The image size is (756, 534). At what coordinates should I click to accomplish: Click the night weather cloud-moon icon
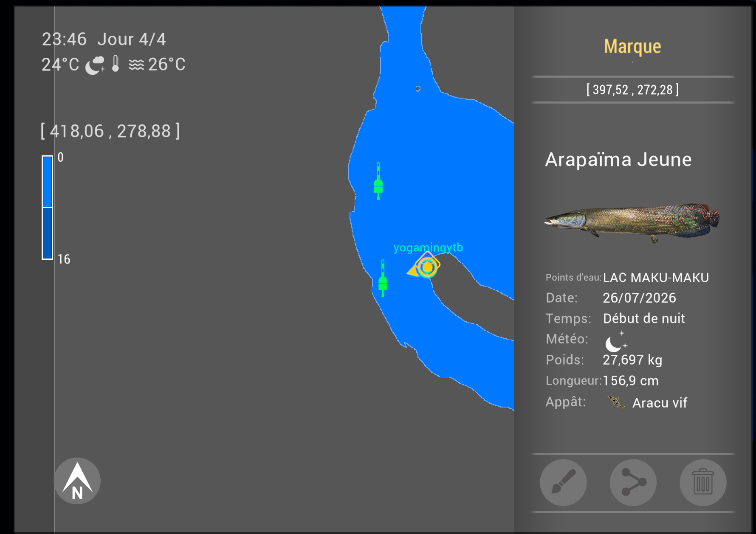[x=95, y=65]
